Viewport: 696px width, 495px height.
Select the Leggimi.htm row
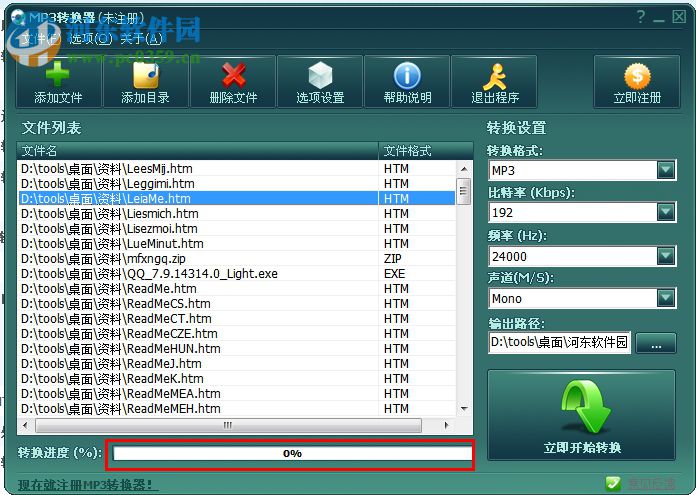click(237, 184)
